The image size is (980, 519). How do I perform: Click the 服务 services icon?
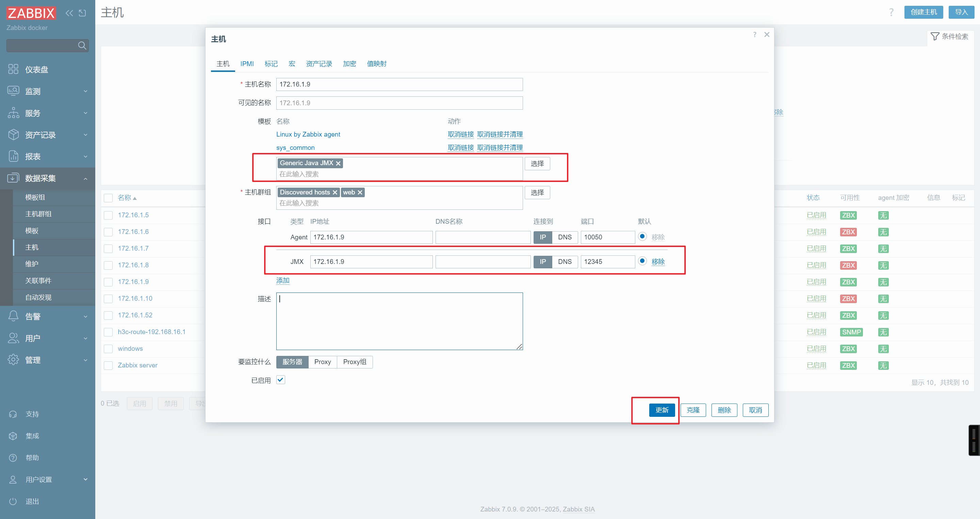point(13,113)
